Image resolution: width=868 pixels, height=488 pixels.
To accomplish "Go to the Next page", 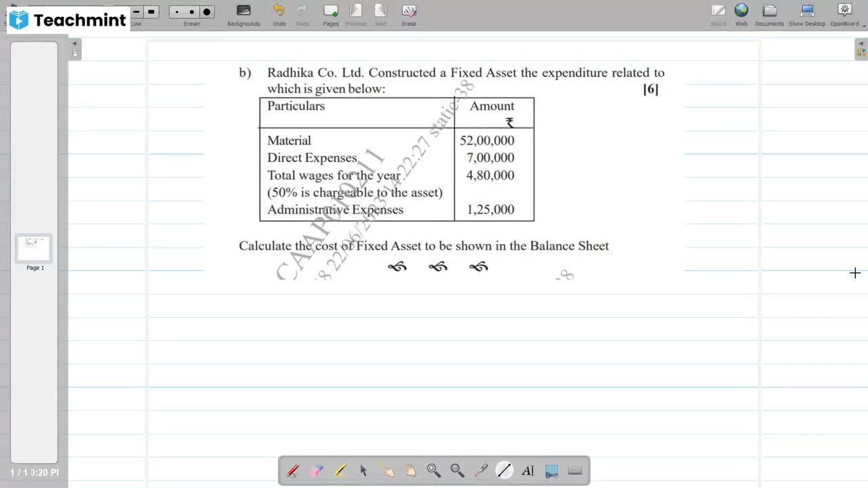I will pos(381,14).
